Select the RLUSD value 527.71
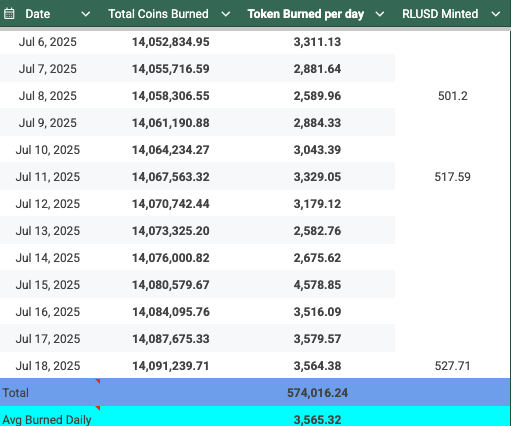The image size is (511, 426). [453, 366]
